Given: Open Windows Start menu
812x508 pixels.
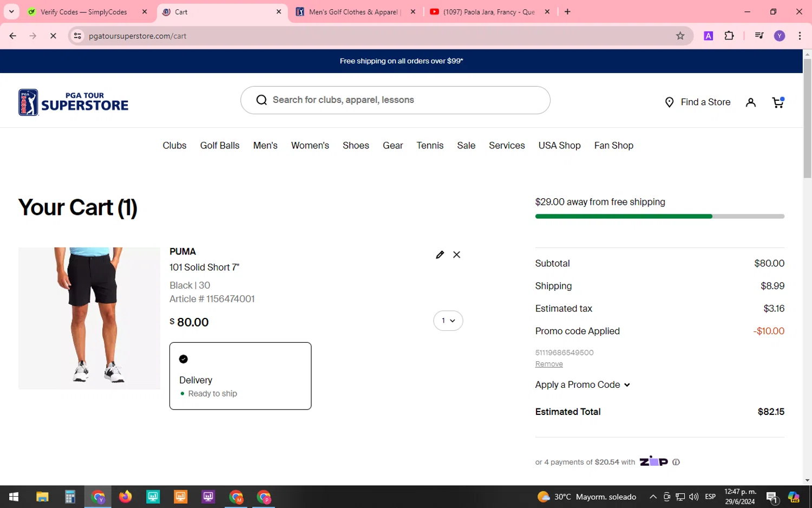Looking at the screenshot, I should pos(14,497).
